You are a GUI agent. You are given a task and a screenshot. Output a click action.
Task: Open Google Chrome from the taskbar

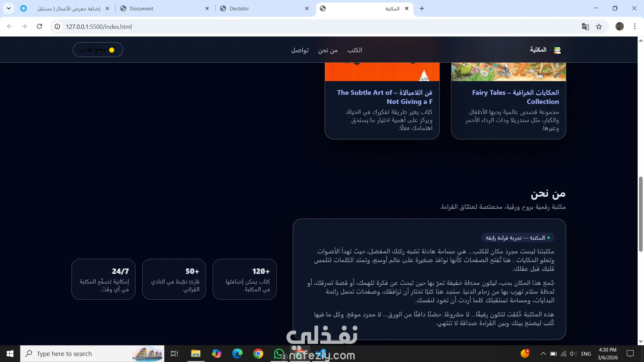(258, 354)
